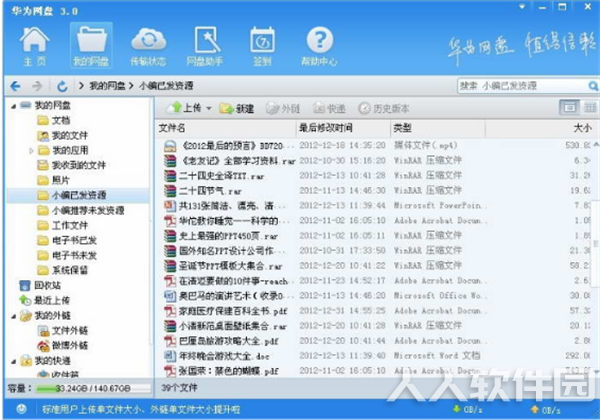Select 我收到的文件 folder in tree
The width and height of the screenshot is (600, 420).
tap(72, 165)
